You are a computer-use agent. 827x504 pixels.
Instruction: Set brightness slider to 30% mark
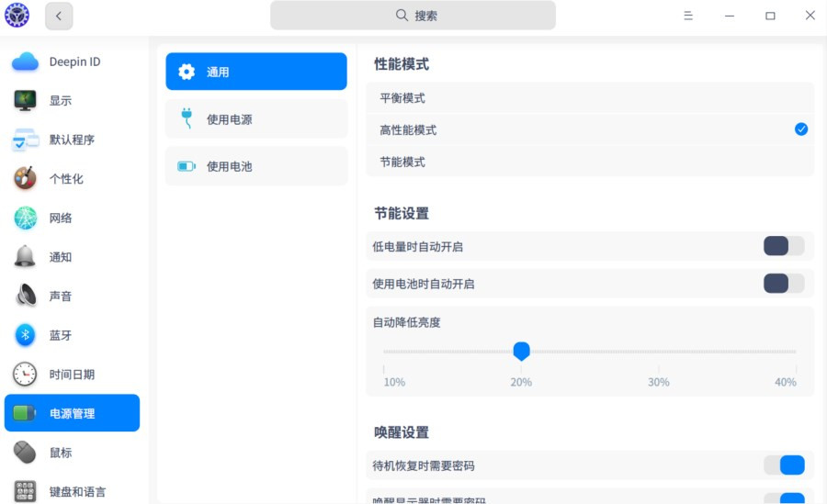659,352
